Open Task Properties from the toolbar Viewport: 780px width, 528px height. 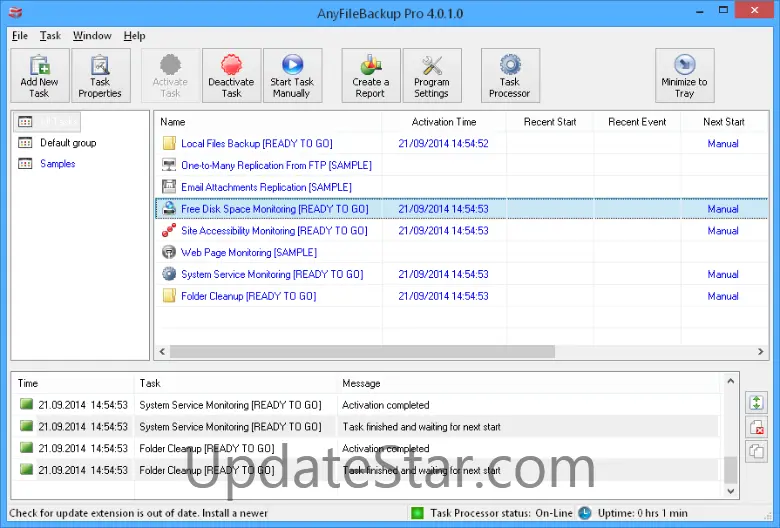coord(100,76)
